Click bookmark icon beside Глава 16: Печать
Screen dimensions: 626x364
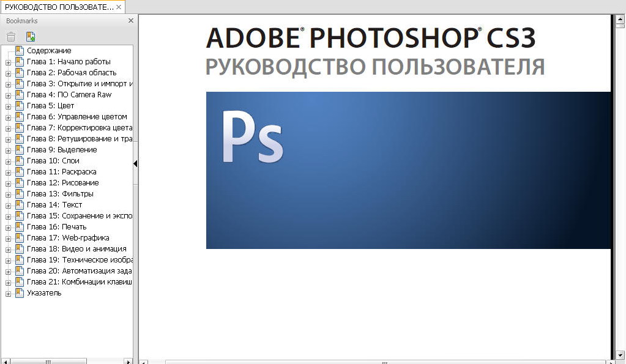[20, 226]
